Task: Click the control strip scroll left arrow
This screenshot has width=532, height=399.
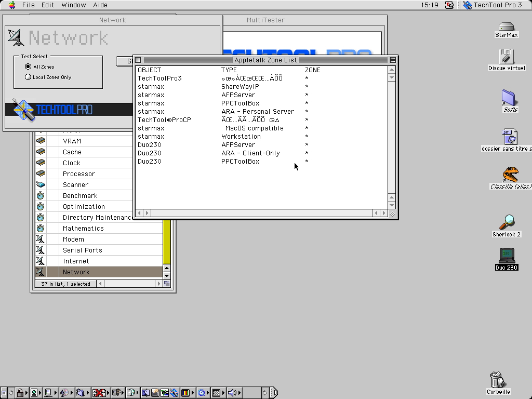Action: 11,393
